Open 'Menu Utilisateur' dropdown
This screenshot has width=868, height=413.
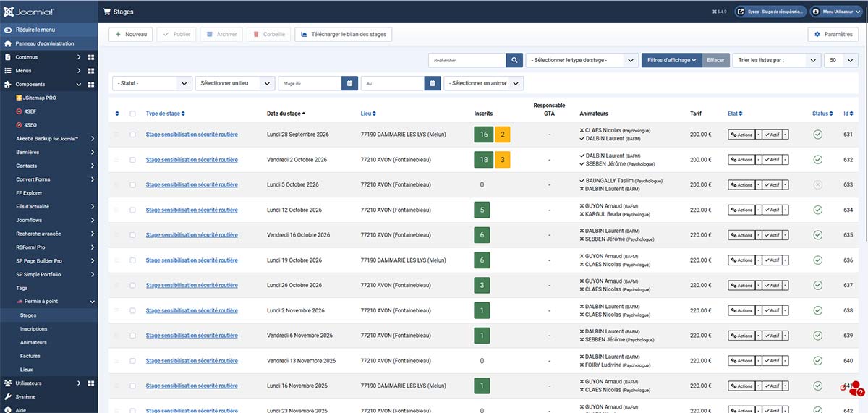[835, 12]
